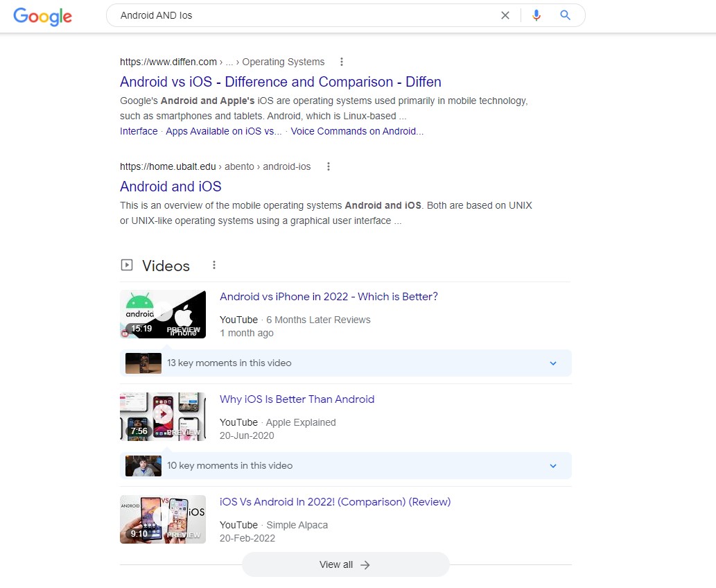Click the video icon beside Videos heading
This screenshot has height=588, width=716.
pos(126,265)
